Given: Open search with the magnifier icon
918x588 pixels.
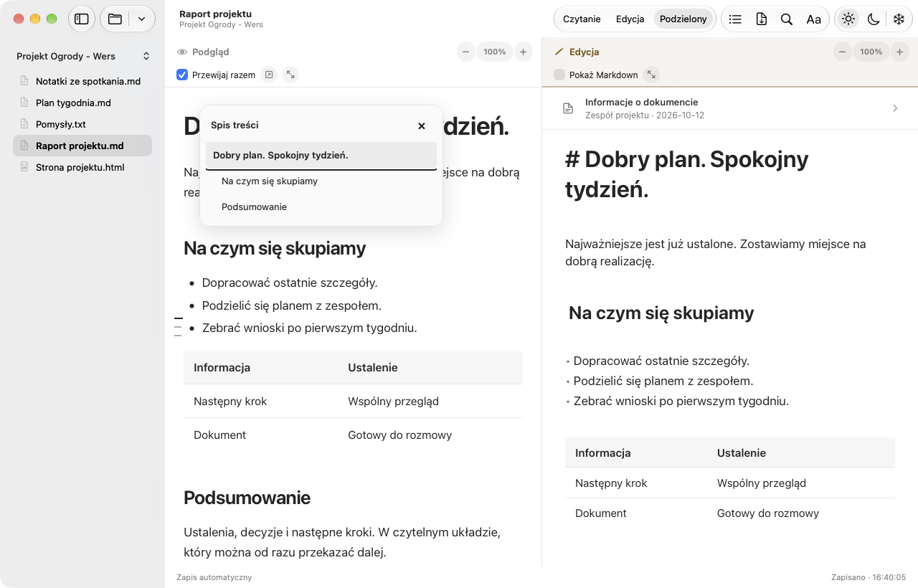Looking at the screenshot, I should [787, 19].
